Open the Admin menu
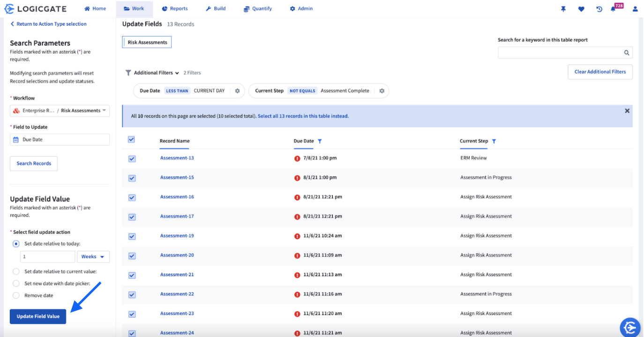The width and height of the screenshot is (644, 337). click(301, 8)
